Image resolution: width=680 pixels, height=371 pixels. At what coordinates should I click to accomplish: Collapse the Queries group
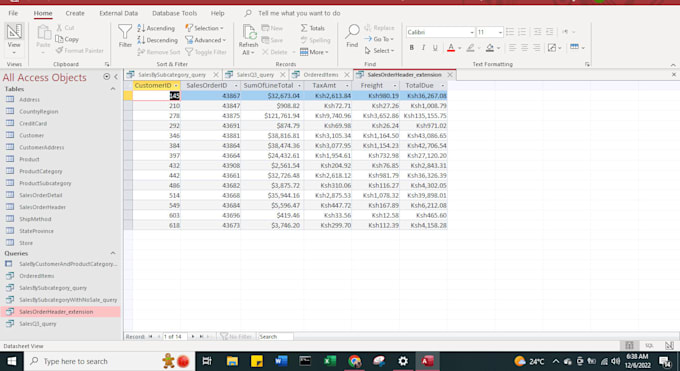[x=113, y=253]
